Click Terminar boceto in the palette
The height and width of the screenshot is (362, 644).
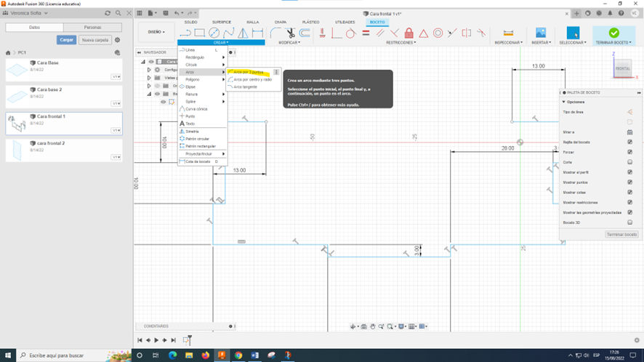pos(621,234)
